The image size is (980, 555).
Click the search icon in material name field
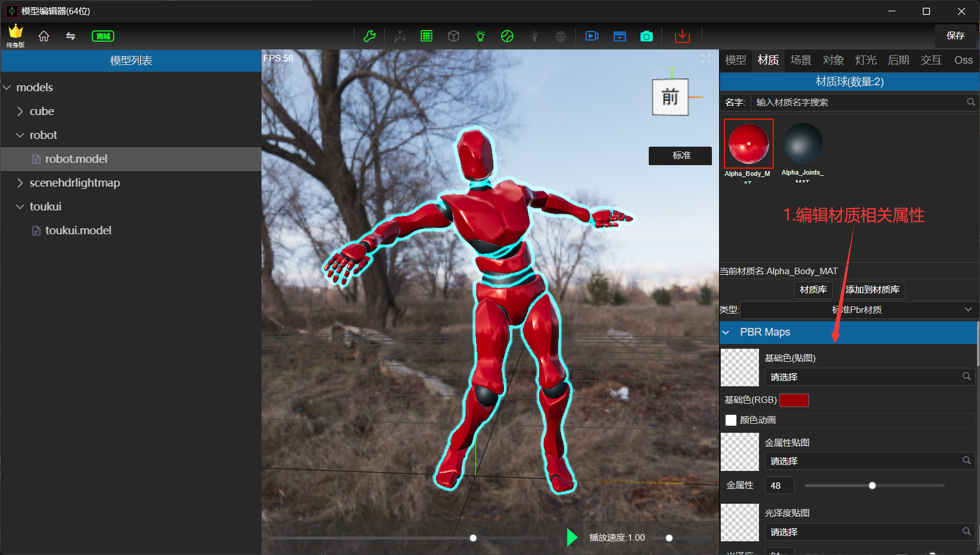(x=970, y=103)
